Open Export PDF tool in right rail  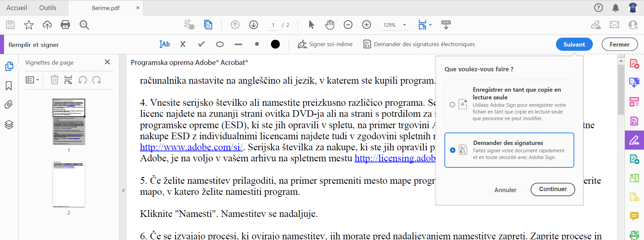tap(634, 82)
